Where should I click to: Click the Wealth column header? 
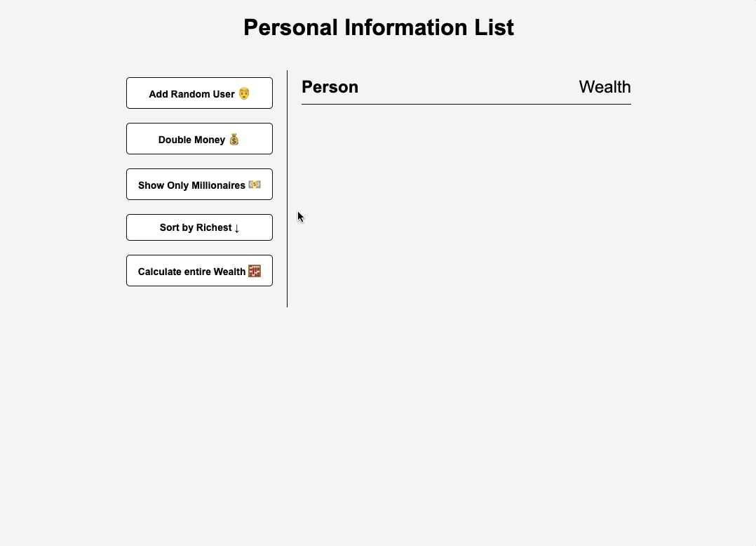(605, 87)
